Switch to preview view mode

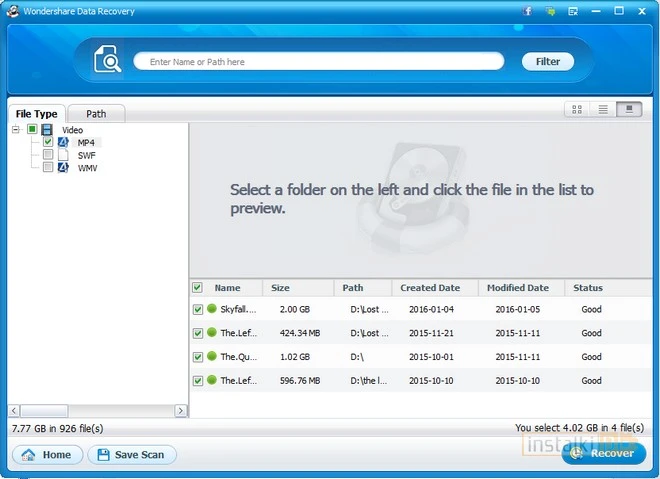(629, 109)
